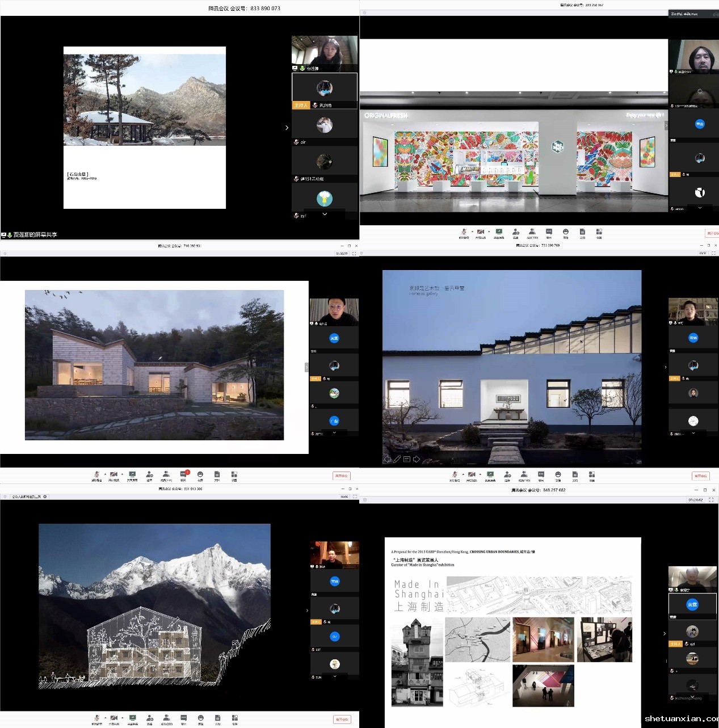Expand participant list chevron below zyl tile

(325, 214)
